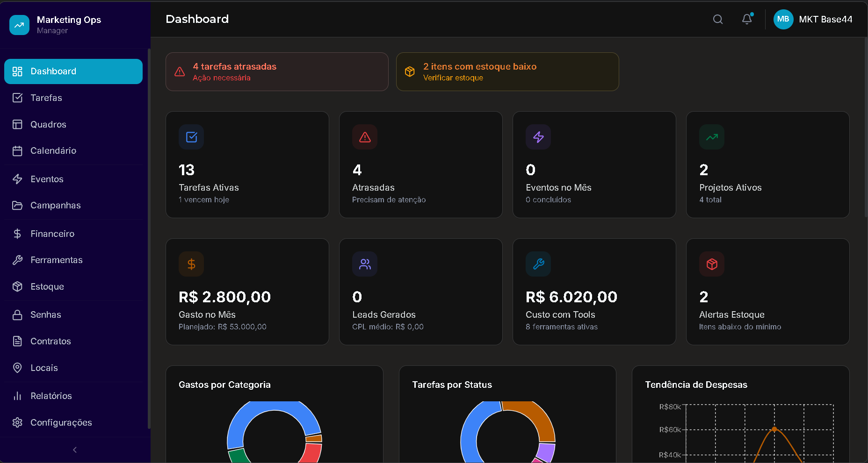
Task: Open the 2 itens com estoque baixo alert
Action: click(x=507, y=72)
